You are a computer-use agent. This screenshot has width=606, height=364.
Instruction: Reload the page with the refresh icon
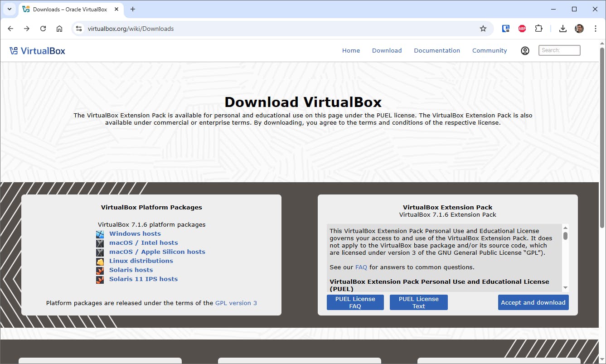pos(43,29)
